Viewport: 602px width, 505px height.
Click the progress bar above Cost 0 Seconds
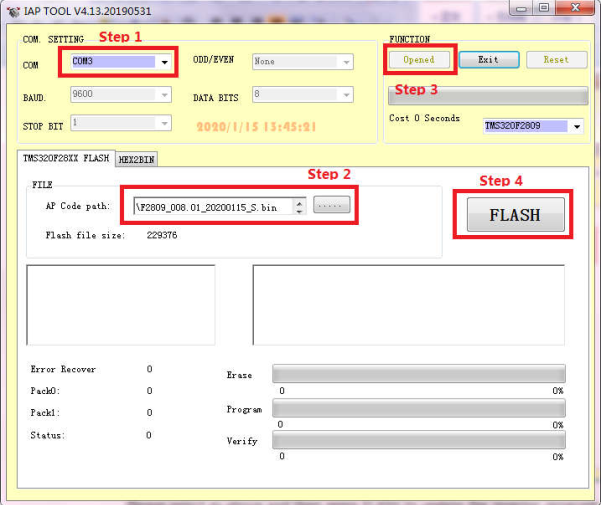(488, 96)
